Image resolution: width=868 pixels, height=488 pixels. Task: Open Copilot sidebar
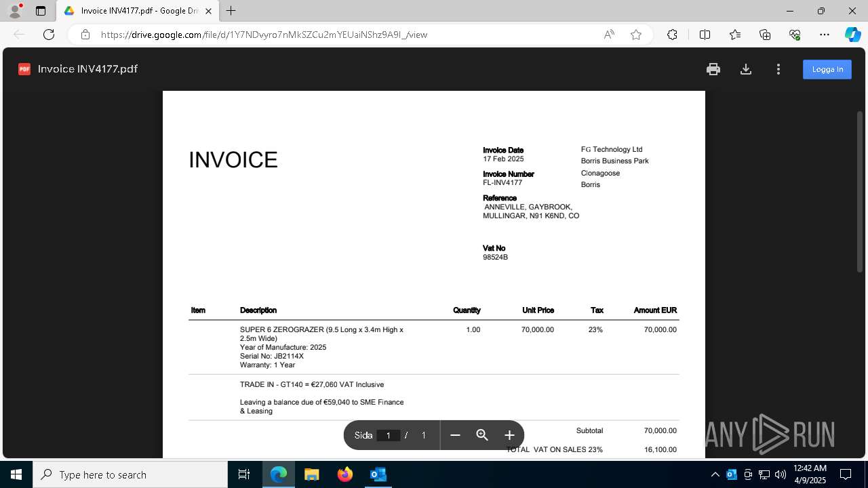[x=852, y=35]
